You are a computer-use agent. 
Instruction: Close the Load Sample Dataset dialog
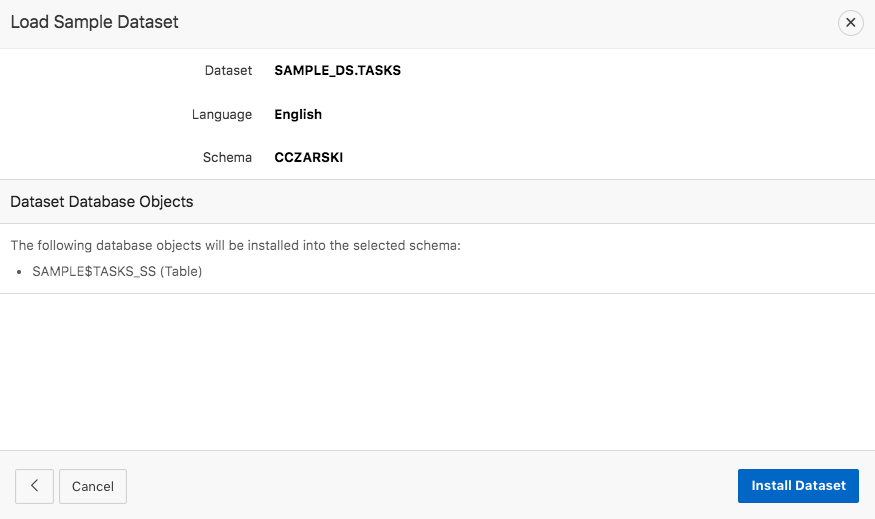click(x=850, y=23)
